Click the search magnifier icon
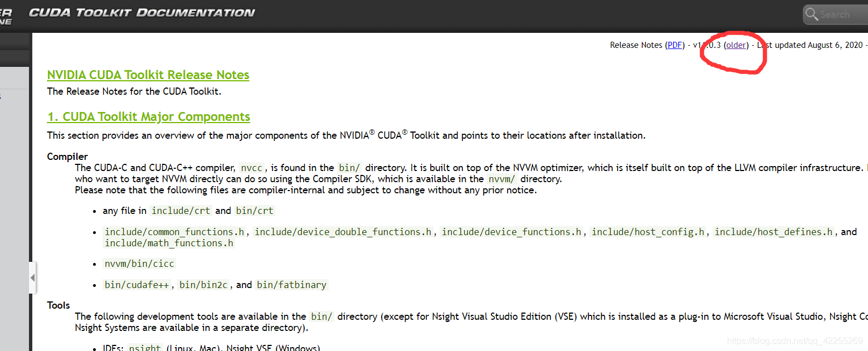This screenshot has height=351, width=868. tap(812, 14)
